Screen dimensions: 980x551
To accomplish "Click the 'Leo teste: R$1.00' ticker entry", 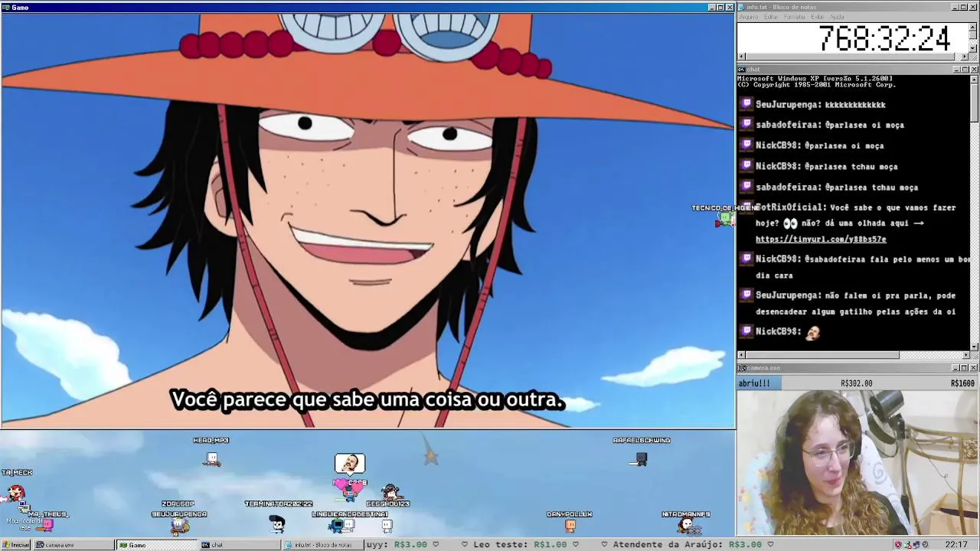I will tap(521, 544).
